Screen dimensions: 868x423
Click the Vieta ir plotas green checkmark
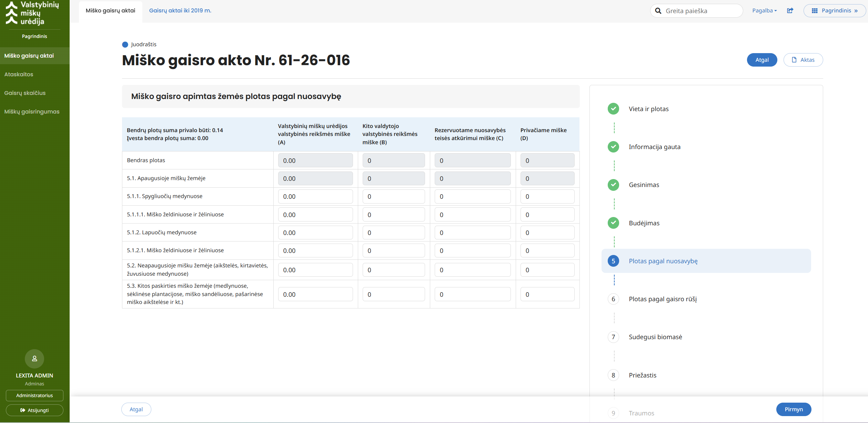click(613, 109)
